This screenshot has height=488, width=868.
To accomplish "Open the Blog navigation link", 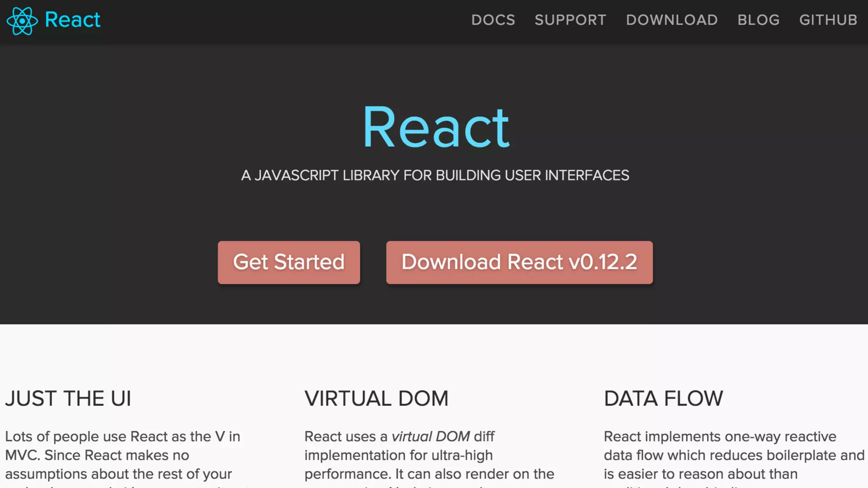I will [x=758, y=20].
